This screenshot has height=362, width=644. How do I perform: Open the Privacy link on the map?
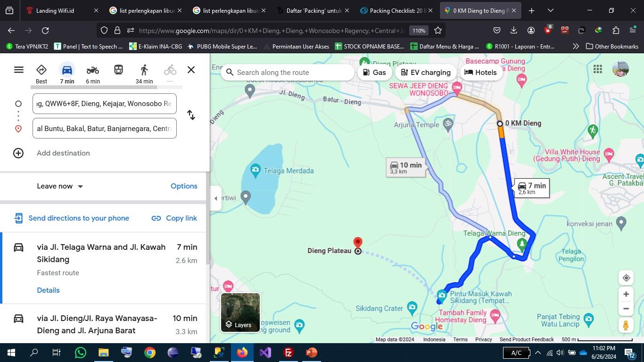[x=484, y=339]
